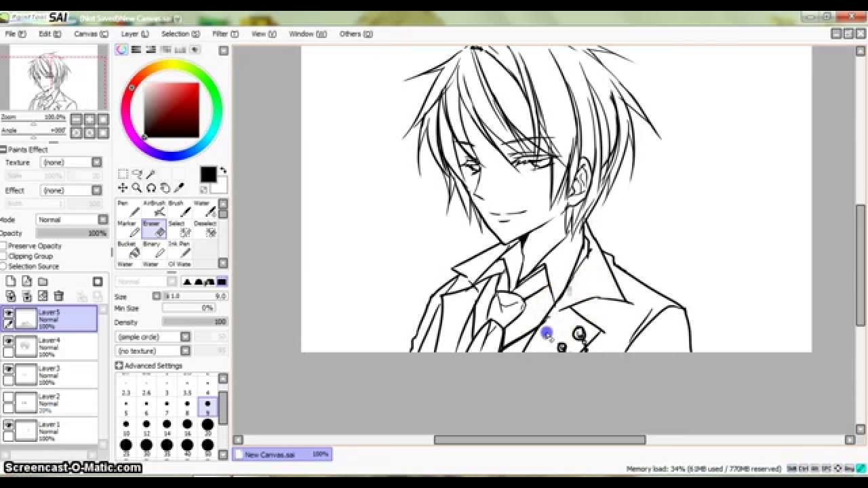This screenshot has width=868, height=488.
Task: Open the brush shape (simple circle) dropdown
Action: pos(185,337)
